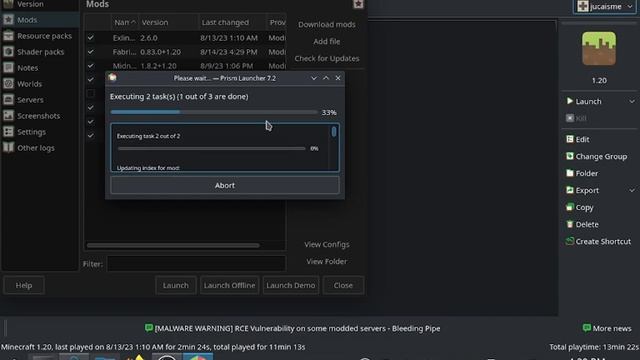Select the version cell 1.8.2+1.20
640x360 pixels.
(x=158, y=66)
